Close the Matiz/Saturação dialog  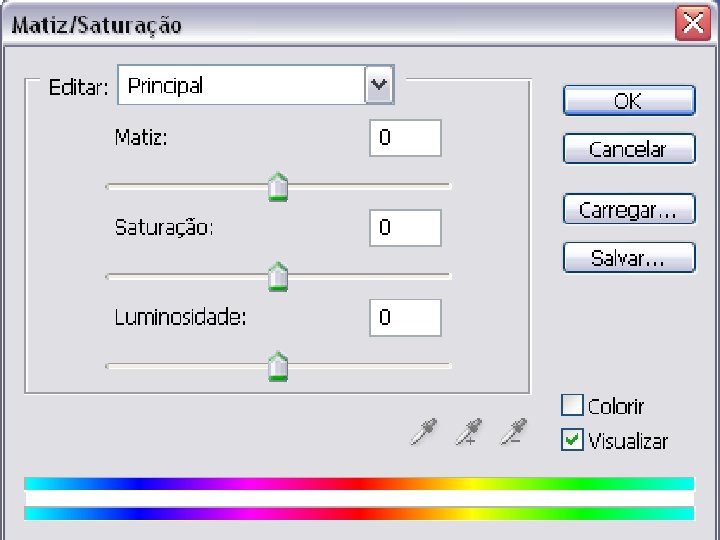(692, 24)
